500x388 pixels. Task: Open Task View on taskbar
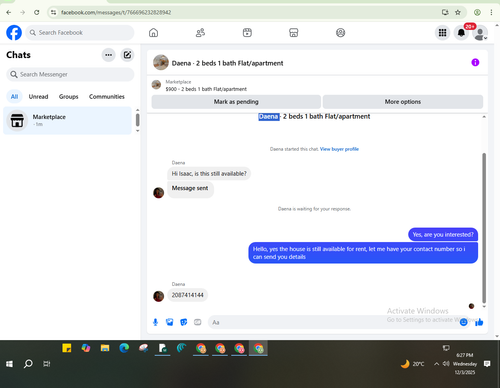tap(47, 364)
